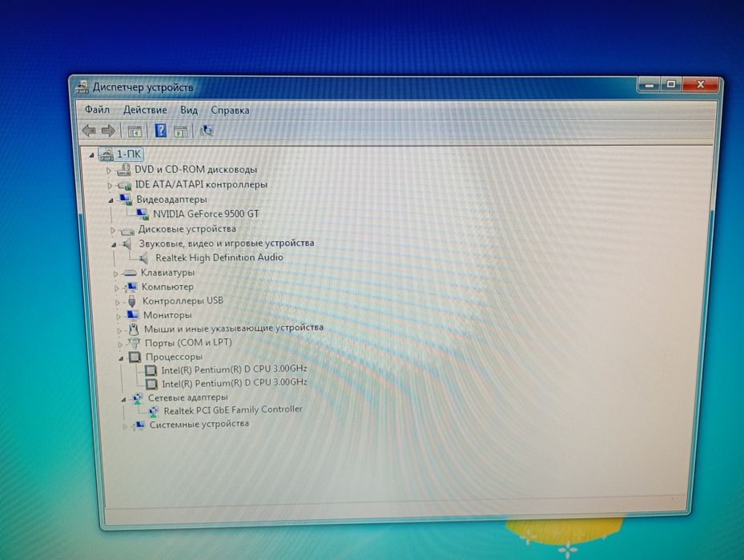
Task: Select first Intel(R) Pentium(R) D CPU entry
Action: click(x=234, y=369)
